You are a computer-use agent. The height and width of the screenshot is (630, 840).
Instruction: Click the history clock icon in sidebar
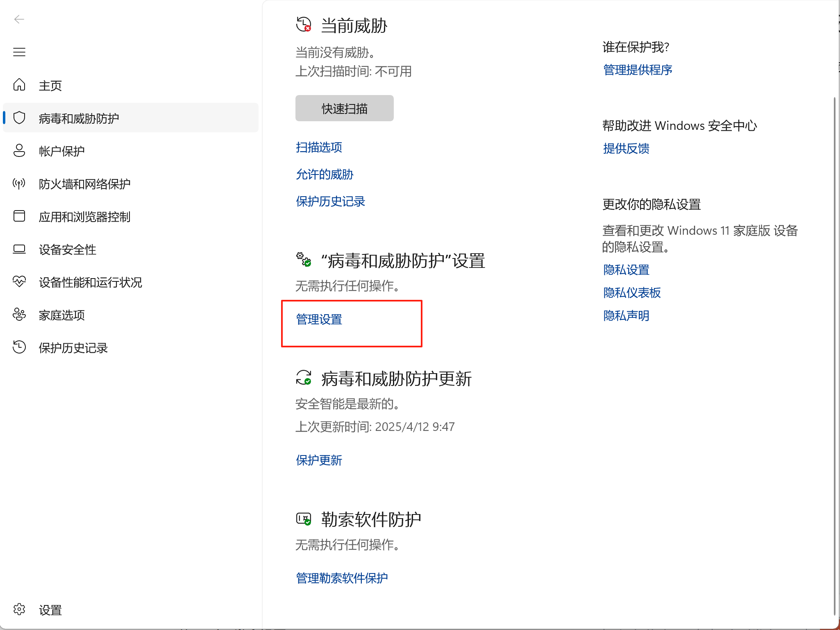coord(19,347)
